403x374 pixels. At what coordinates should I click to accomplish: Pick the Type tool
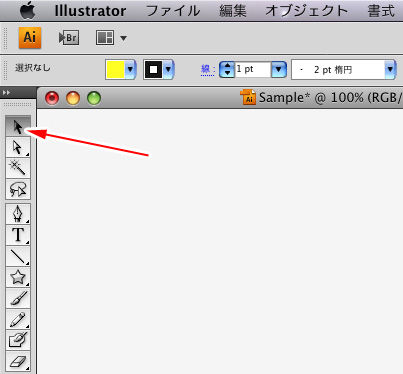coord(18,235)
